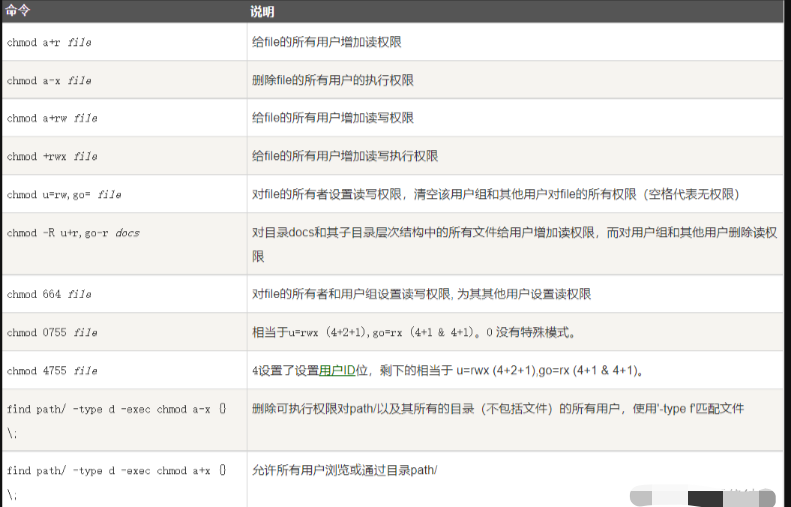Click description starting '对目录docs和其子目录'
The image size is (791, 507).
point(514,244)
